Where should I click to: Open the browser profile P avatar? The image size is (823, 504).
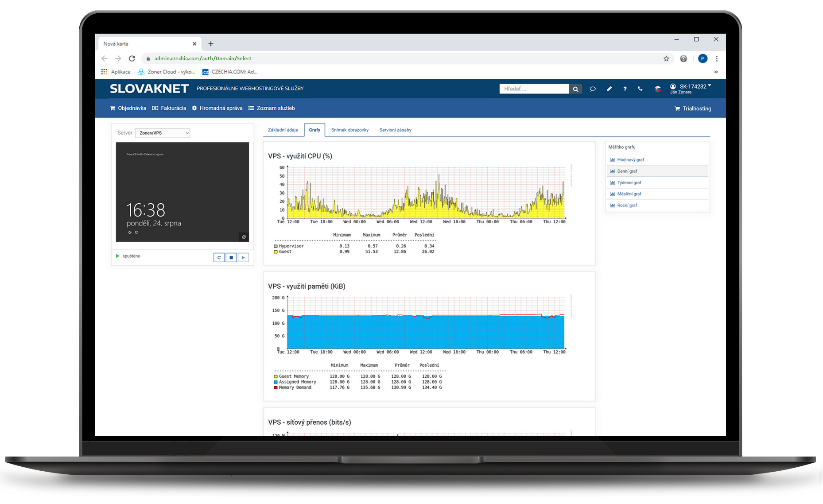point(703,58)
